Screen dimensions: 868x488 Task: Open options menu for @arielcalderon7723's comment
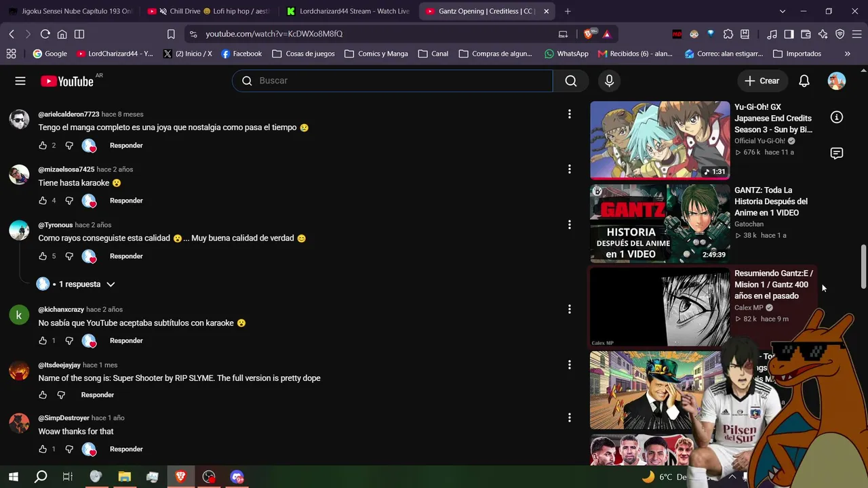click(570, 115)
